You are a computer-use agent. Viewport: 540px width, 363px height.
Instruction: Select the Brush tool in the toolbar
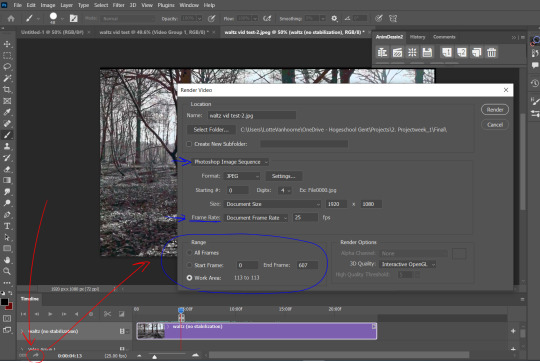pyautogui.click(x=7, y=135)
